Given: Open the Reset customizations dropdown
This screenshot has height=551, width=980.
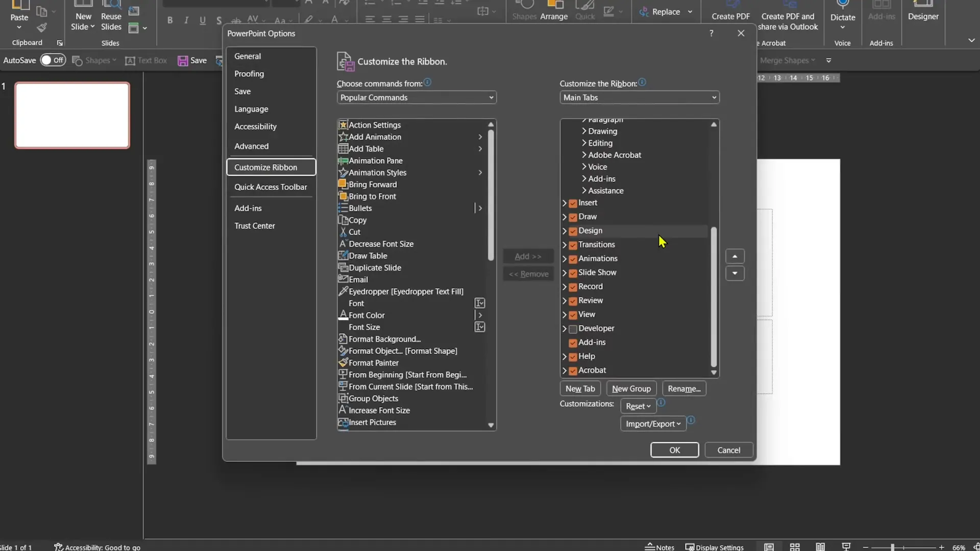Looking at the screenshot, I should coord(638,406).
